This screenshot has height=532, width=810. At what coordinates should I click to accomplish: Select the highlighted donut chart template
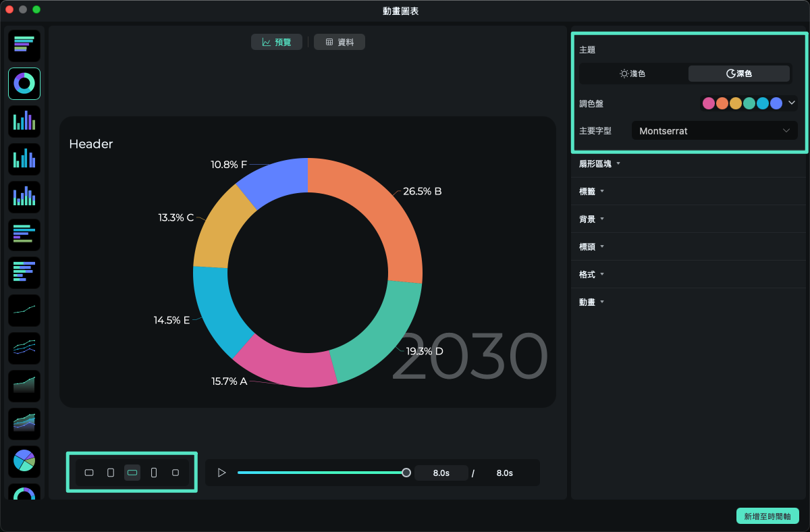tap(24, 84)
